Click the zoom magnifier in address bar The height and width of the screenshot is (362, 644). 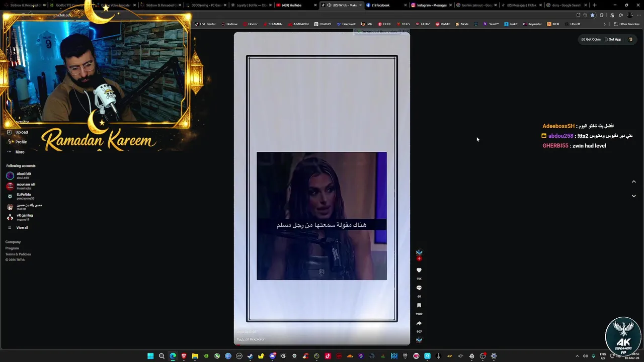(585, 15)
